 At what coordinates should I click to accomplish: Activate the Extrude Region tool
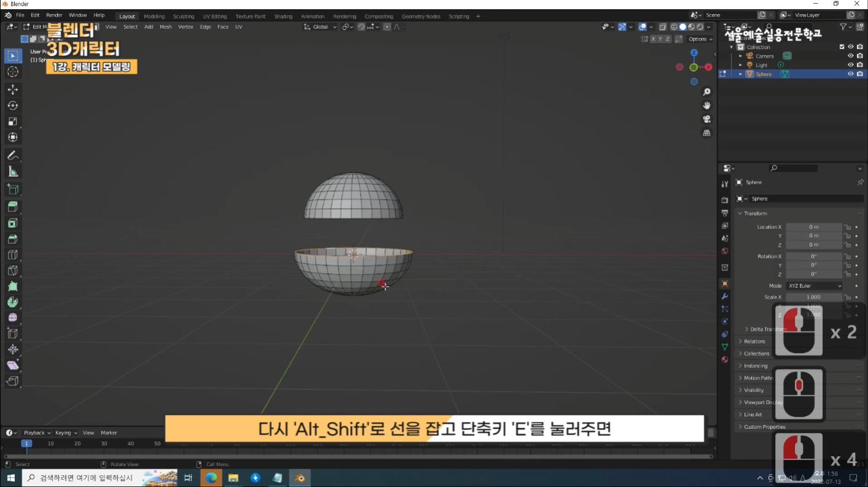click(x=13, y=207)
